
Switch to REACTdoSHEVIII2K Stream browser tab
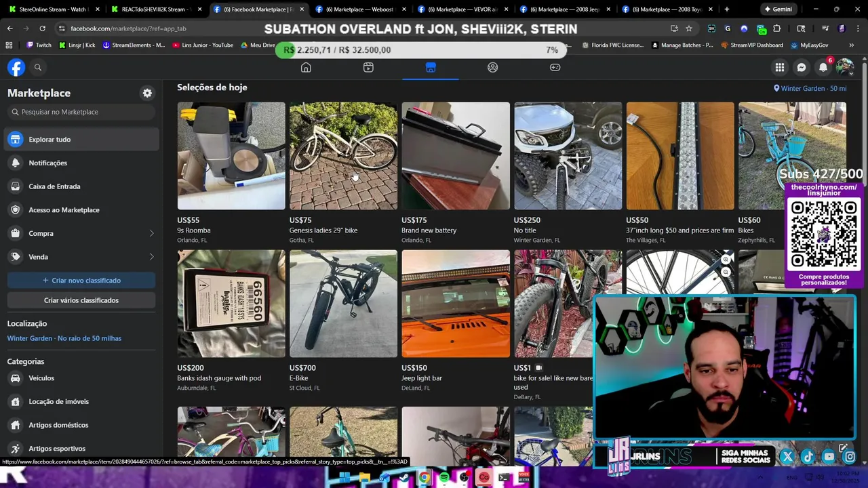click(x=155, y=9)
